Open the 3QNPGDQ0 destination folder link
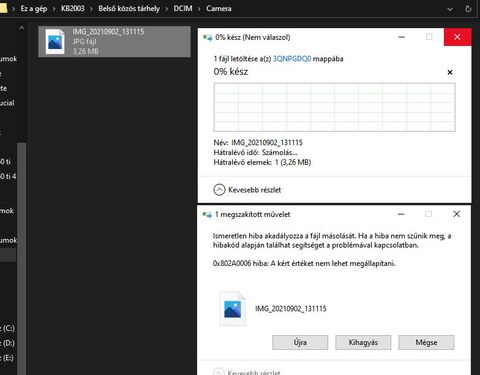Viewport: 480px width, 375px height. pyautogui.click(x=292, y=59)
